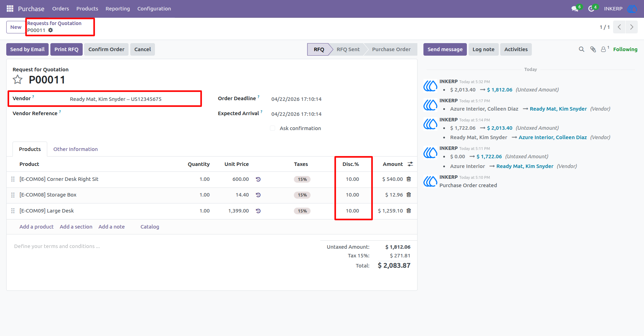Switch to the Other Information tab
This screenshot has width=644, height=336.
pos(75,149)
